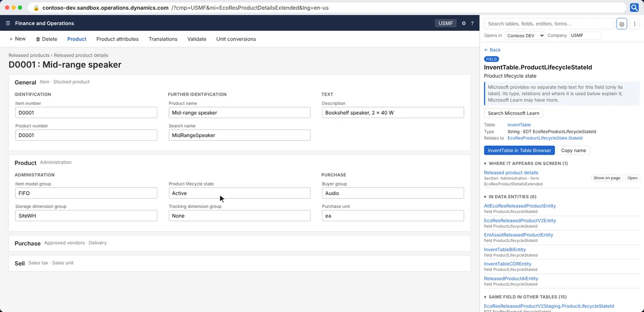Click New in the action bar
Viewport: 644px width, 312px height.
[17, 39]
